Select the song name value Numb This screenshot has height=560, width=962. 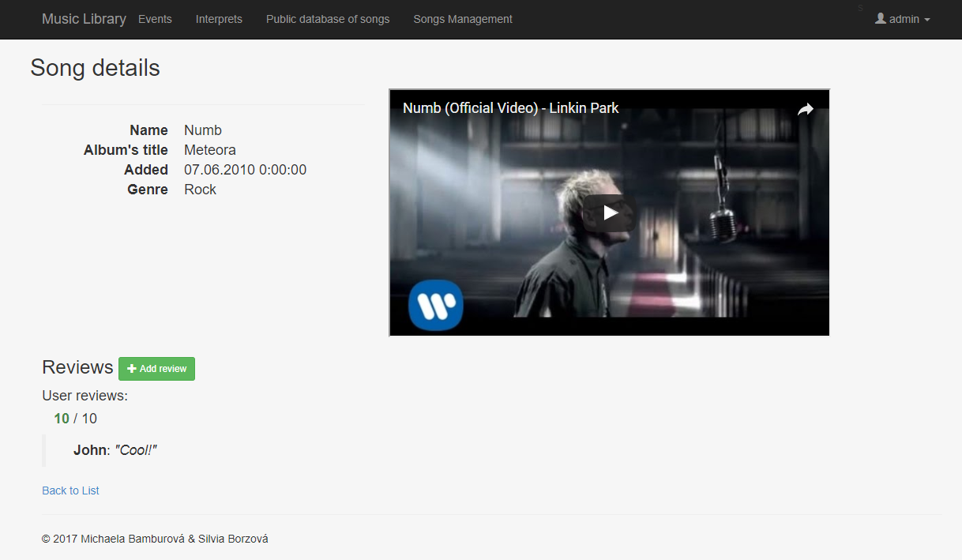(203, 130)
